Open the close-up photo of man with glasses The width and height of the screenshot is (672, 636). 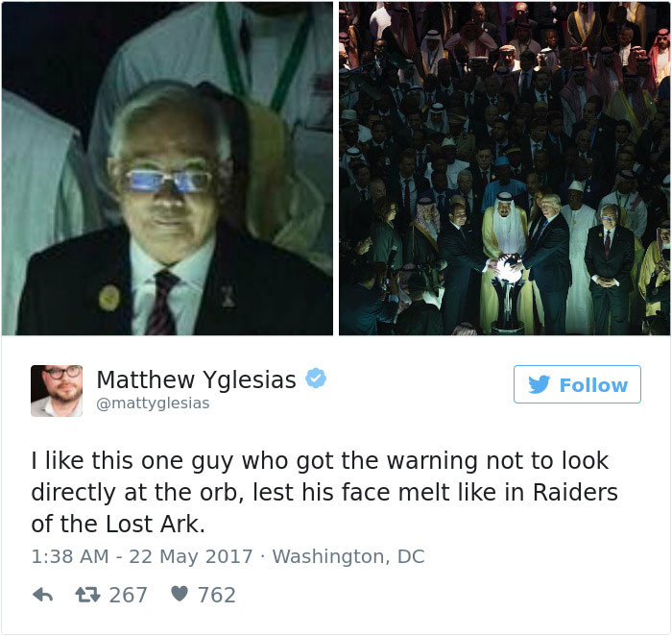(x=167, y=168)
